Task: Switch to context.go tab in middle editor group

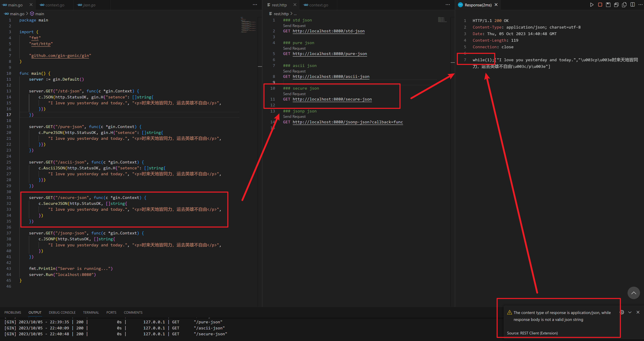Action: (318, 5)
